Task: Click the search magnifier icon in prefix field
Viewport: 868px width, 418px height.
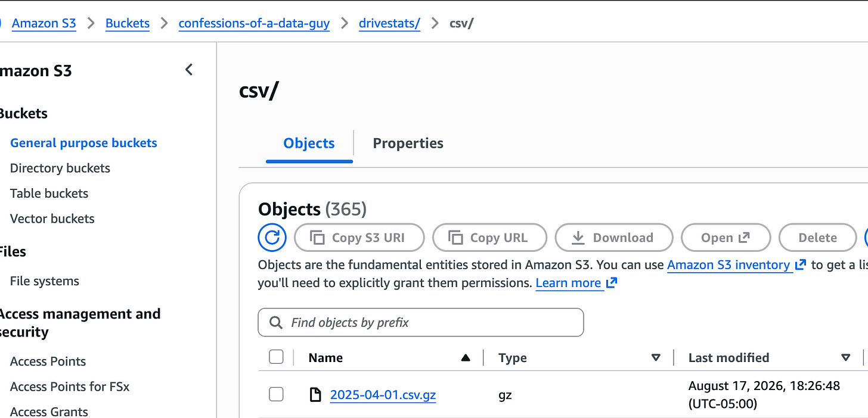Action: click(275, 322)
